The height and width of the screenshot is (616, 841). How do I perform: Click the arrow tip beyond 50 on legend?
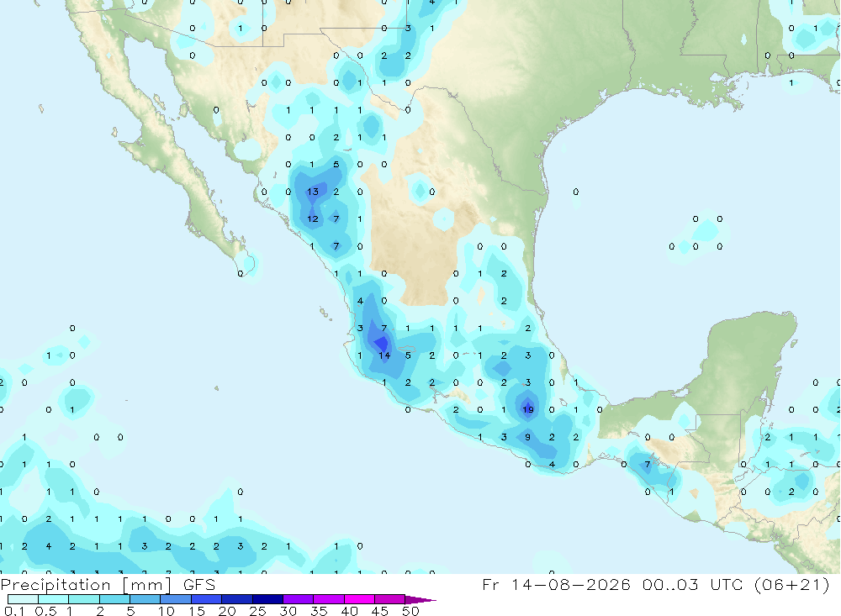421,599
